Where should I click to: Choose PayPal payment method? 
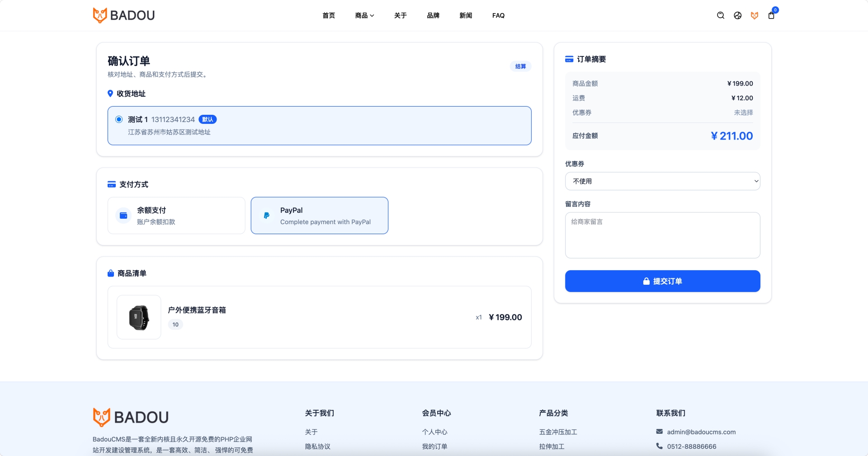[x=320, y=216]
